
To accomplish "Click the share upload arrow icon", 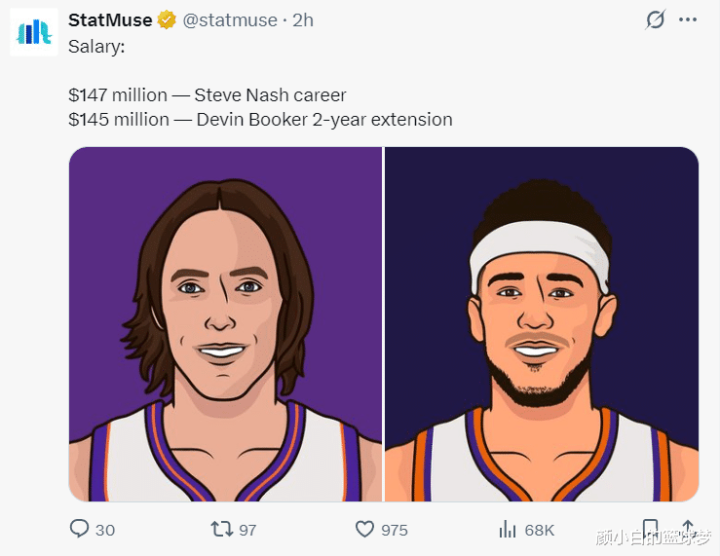I will 688,529.
